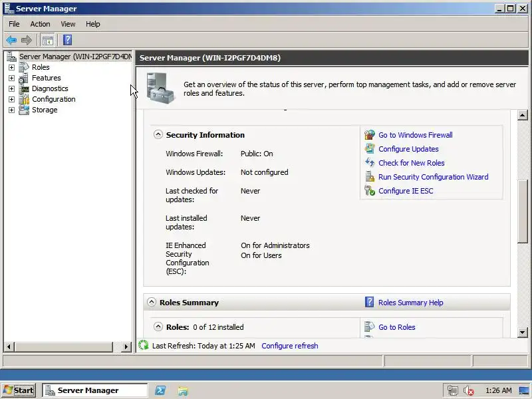Click the main pane scroll down arrow

523,332
